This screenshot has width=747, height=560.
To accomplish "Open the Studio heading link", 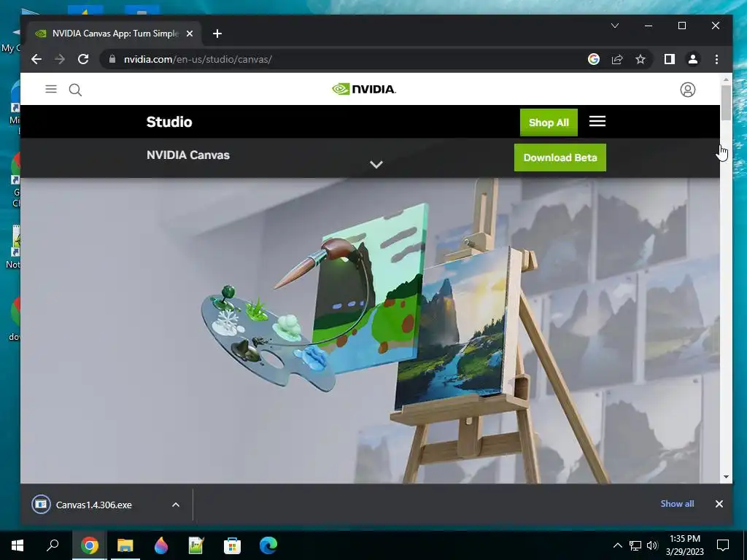I will (169, 122).
